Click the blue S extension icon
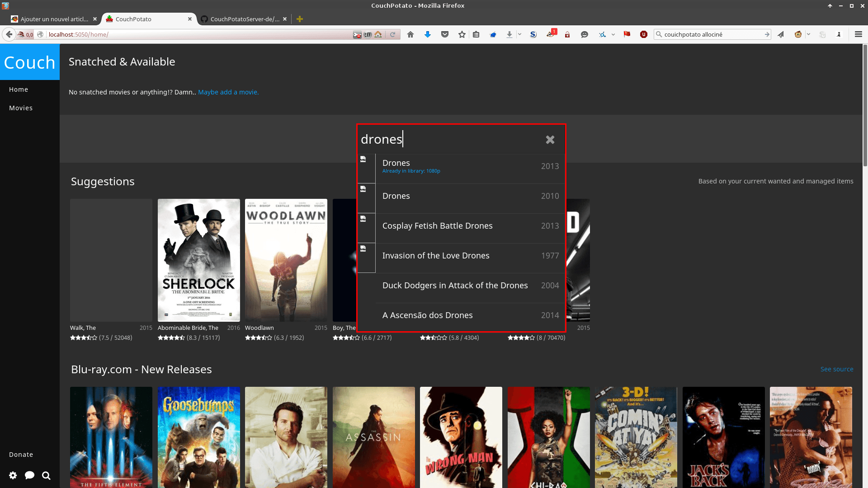The width and height of the screenshot is (868, 488). pyautogui.click(x=533, y=34)
